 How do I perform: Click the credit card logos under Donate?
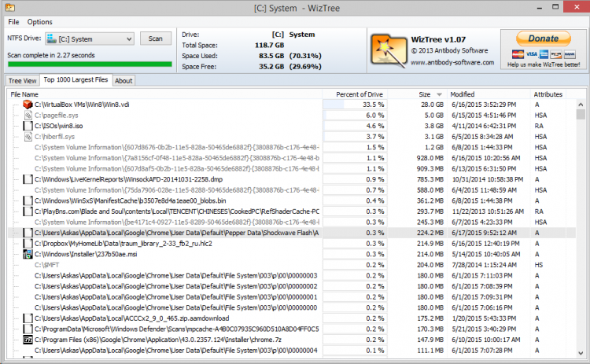544,54
